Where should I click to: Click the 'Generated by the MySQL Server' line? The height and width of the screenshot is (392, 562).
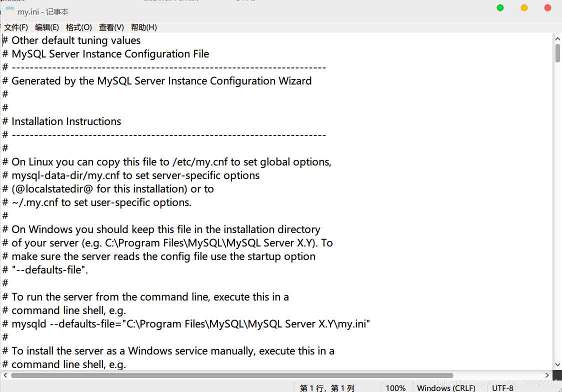pyautogui.click(x=157, y=81)
